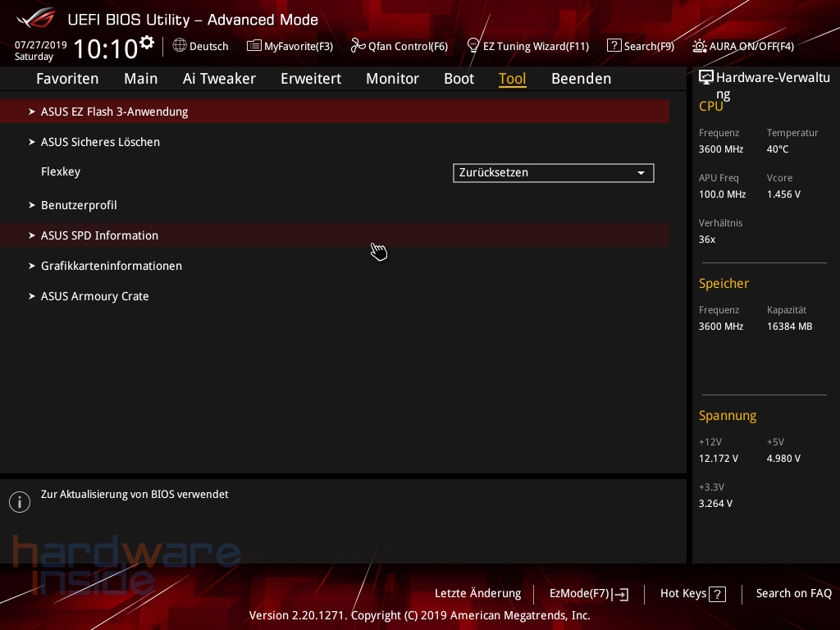Click the APU Freq value 100.0 MHz
This screenshot has width=840, height=630.
[x=722, y=194]
